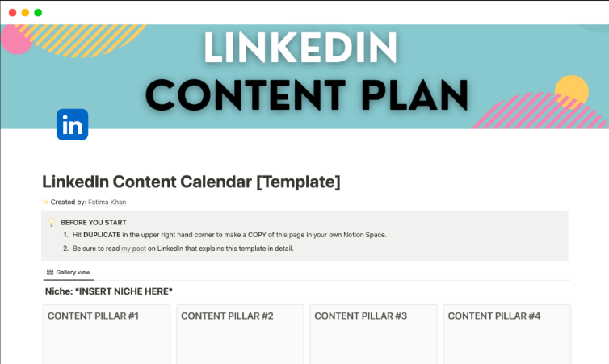
Task: Open the Fatima Khan creator link
Action: pos(107,203)
